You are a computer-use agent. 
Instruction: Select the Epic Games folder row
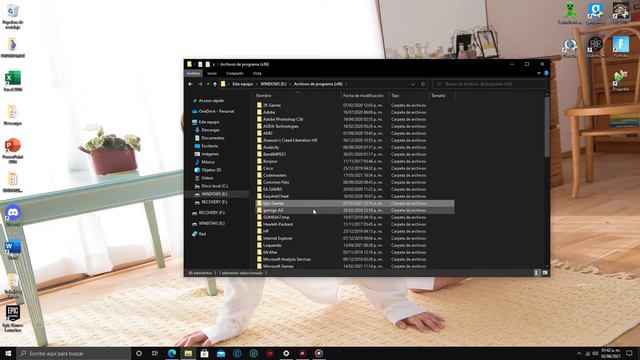(355, 203)
